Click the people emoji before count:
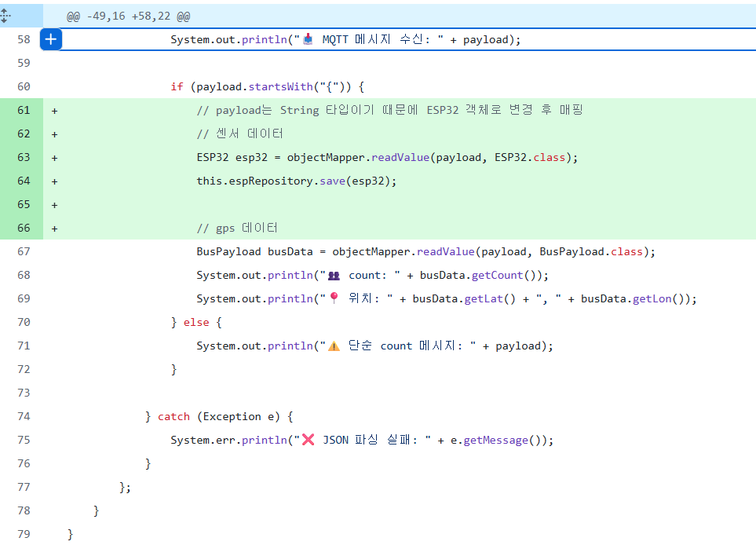Image resolution: width=756 pixels, height=545 pixels. 334,276
